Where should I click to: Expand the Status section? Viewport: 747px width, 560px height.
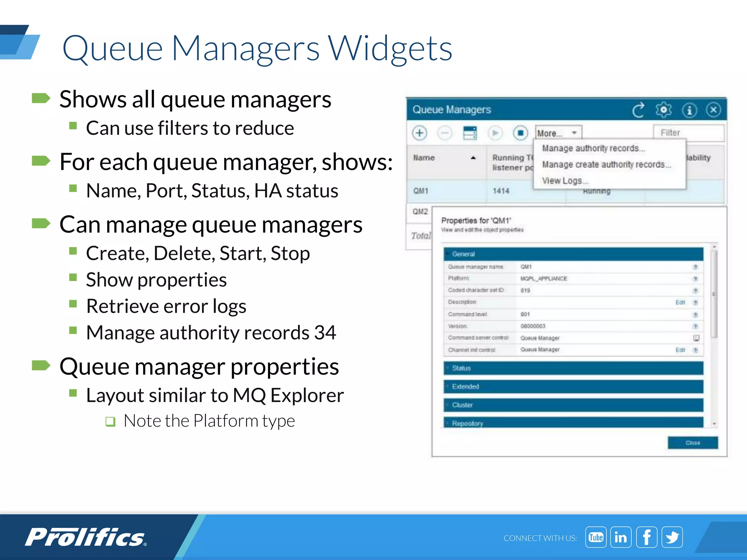573,368
